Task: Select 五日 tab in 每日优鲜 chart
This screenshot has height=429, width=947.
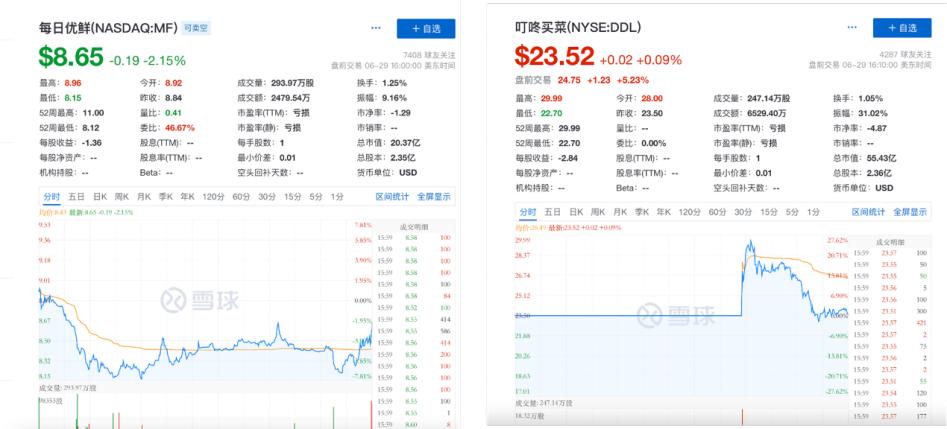Action: 77,196
